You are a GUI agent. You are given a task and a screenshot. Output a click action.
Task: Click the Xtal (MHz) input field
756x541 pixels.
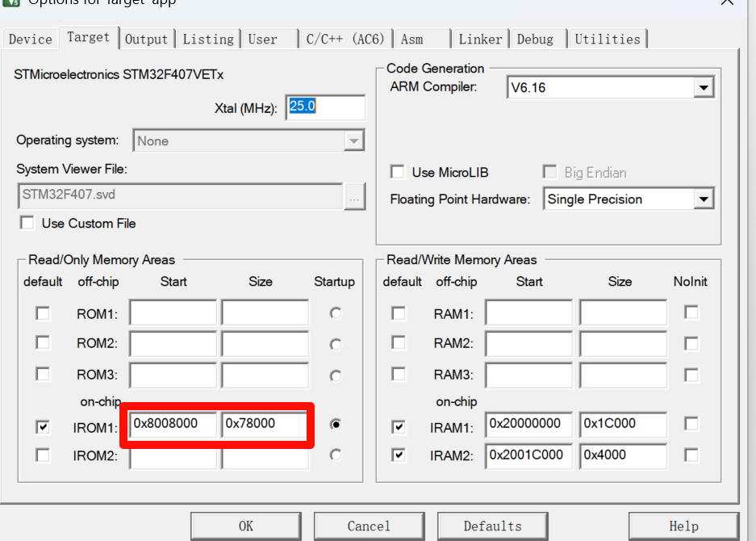pos(323,107)
